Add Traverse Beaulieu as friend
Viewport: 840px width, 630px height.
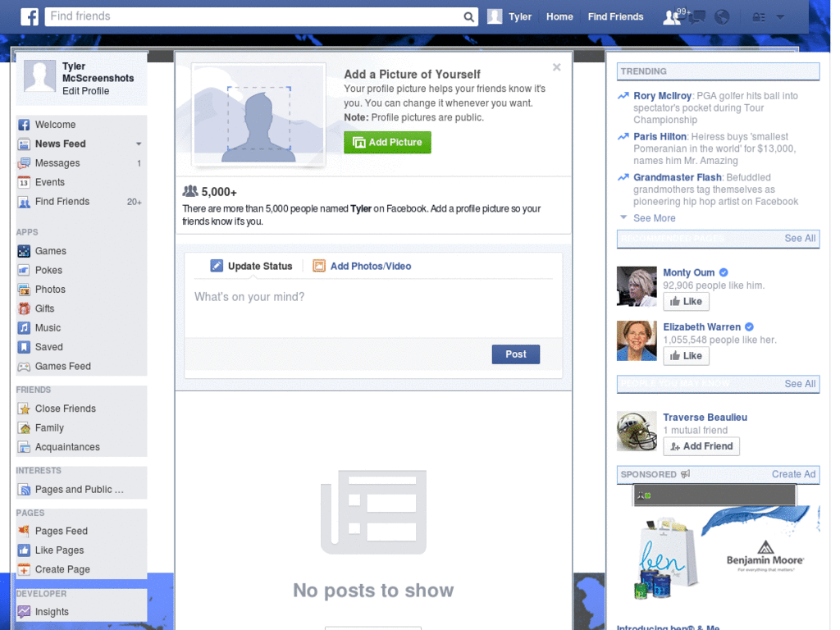[x=701, y=446]
